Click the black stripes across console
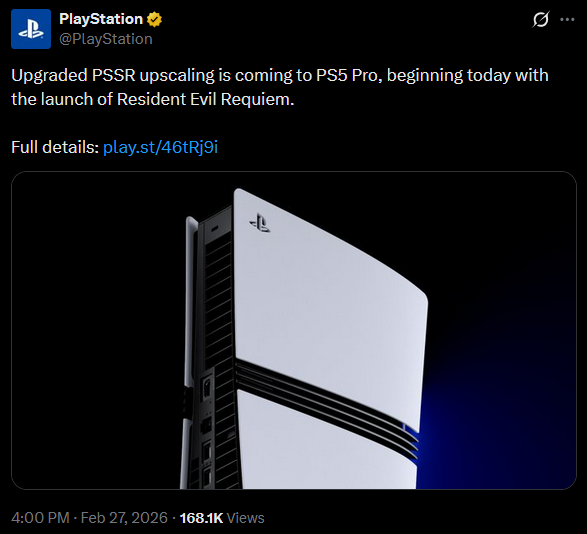 (326, 408)
